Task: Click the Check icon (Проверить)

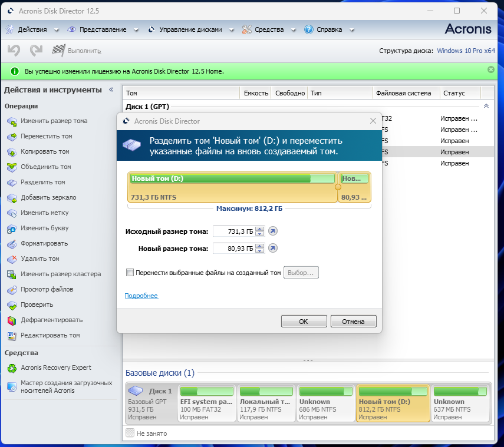Action: 12,305
